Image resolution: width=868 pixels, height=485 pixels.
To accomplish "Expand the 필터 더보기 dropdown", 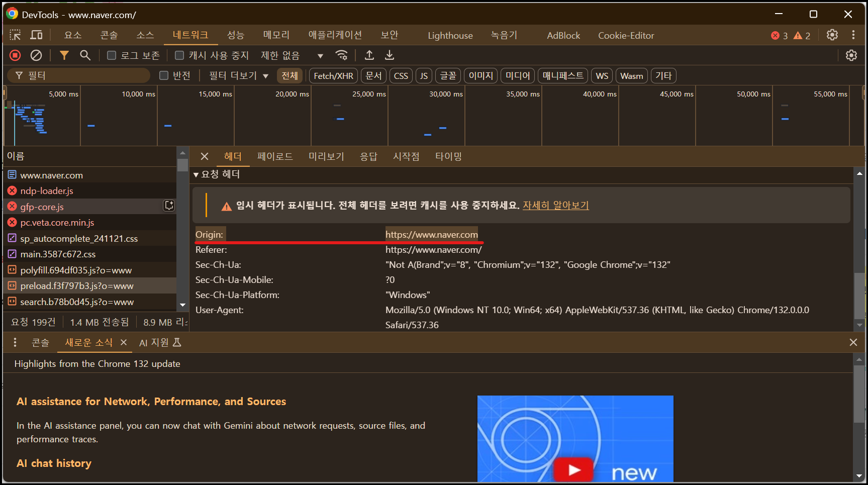I will tap(239, 75).
